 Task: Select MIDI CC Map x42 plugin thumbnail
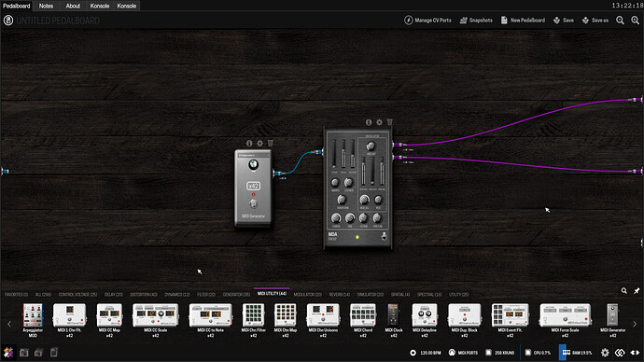coord(109,315)
